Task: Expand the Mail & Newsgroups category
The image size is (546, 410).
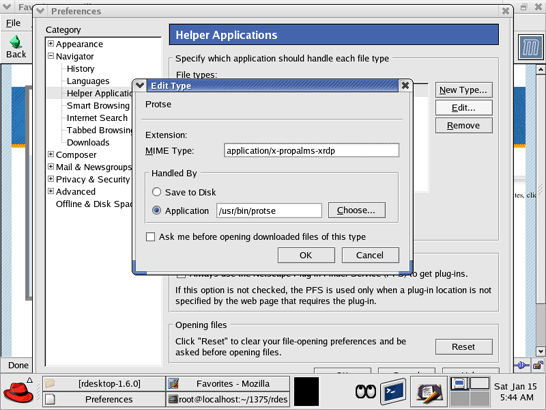Action: coord(51,167)
